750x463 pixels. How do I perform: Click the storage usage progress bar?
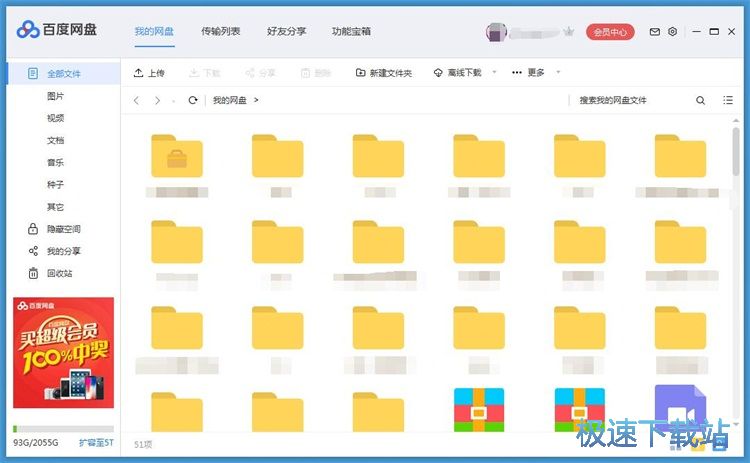click(x=64, y=429)
